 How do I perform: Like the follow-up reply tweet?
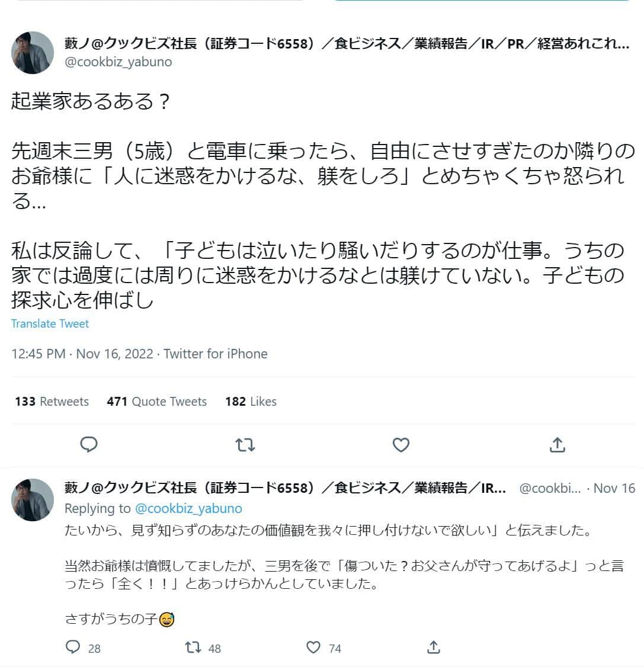click(x=313, y=647)
